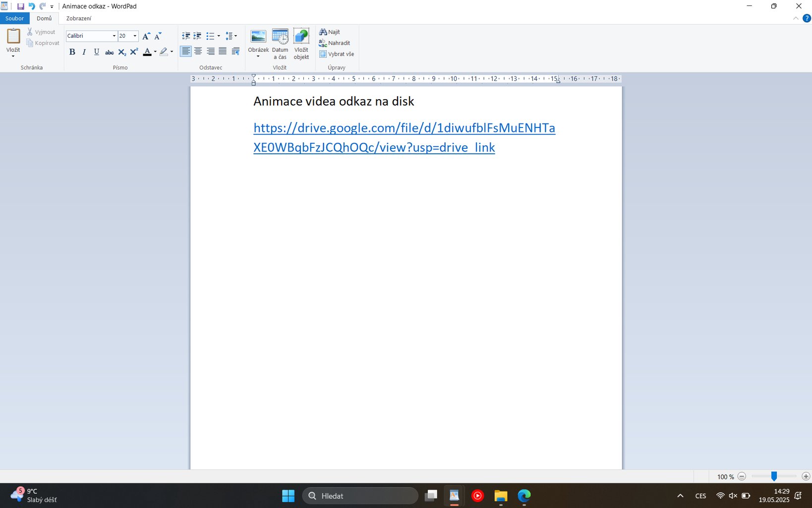Click the Hledat taskbar search box
Screen dimensions: 812x508
360,496
